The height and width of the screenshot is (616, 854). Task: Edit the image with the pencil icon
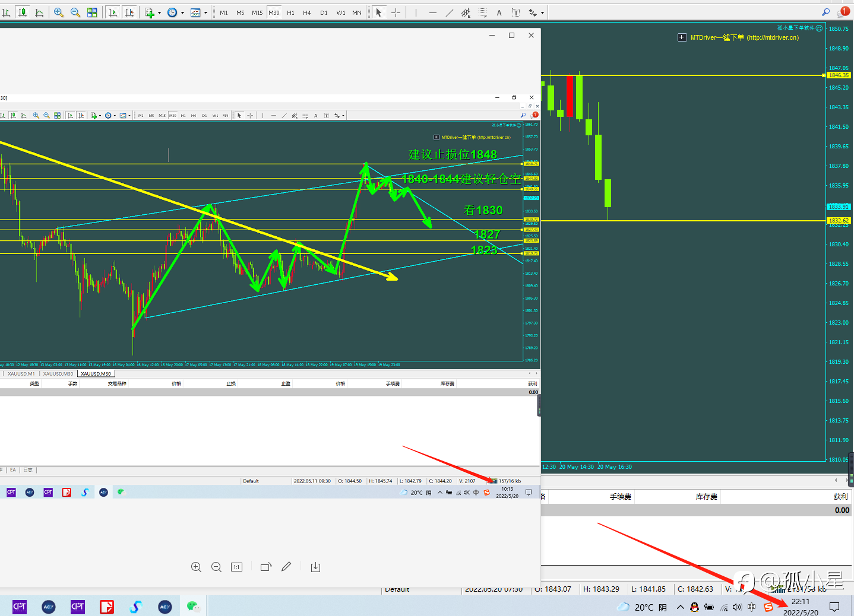click(x=286, y=567)
